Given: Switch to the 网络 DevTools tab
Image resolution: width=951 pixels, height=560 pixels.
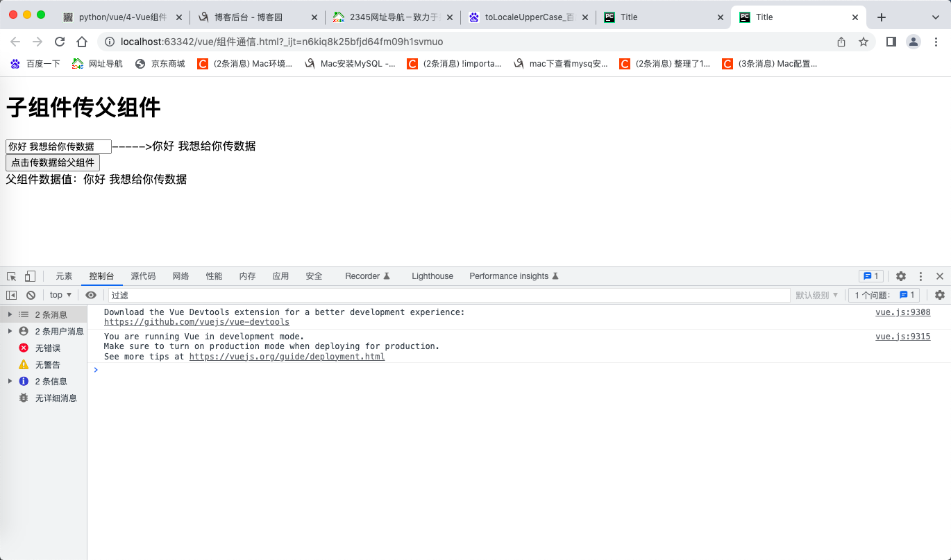Looking at the screenshot, I should click(x=180, y=276).
